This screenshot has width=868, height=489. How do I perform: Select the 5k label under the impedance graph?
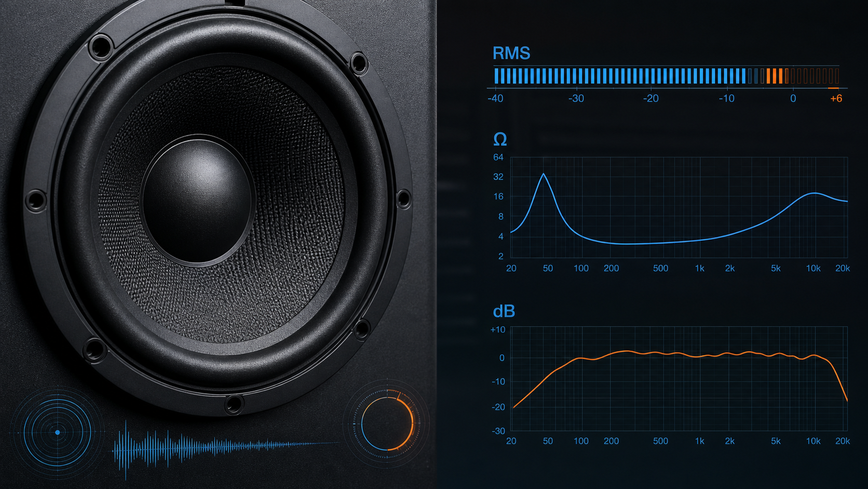click(776, 268)
